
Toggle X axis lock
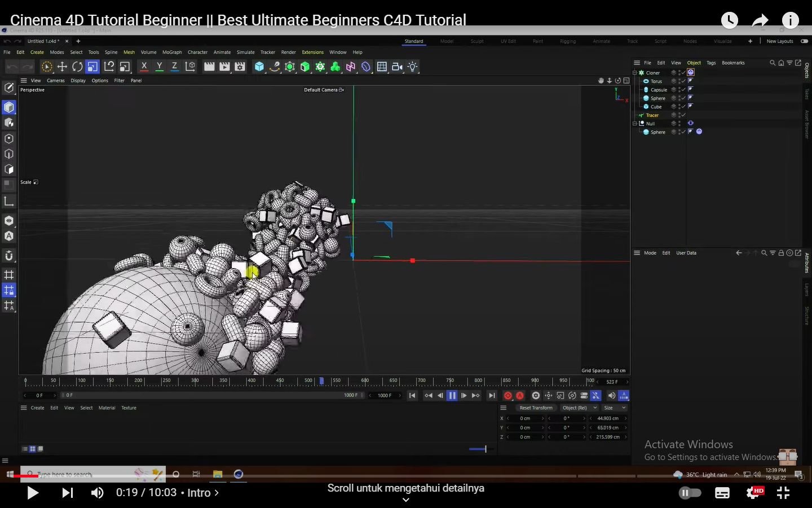click(144, 67)
